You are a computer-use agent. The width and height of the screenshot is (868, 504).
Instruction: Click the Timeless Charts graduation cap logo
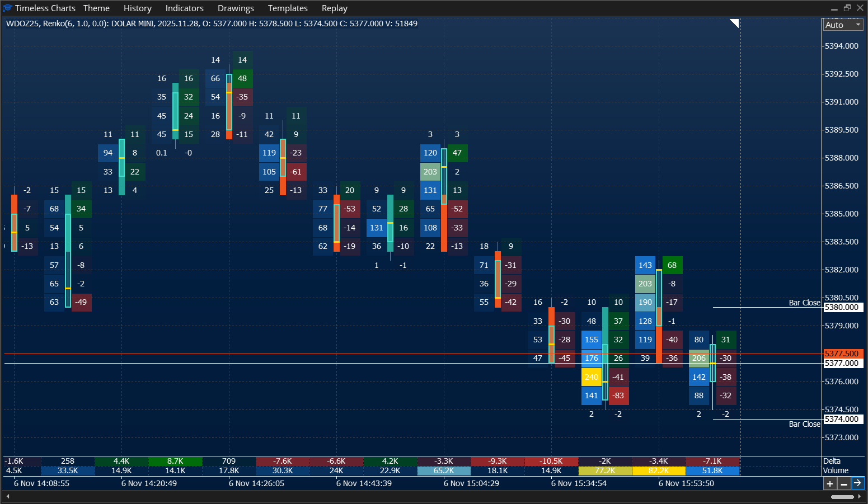(8, 8)
